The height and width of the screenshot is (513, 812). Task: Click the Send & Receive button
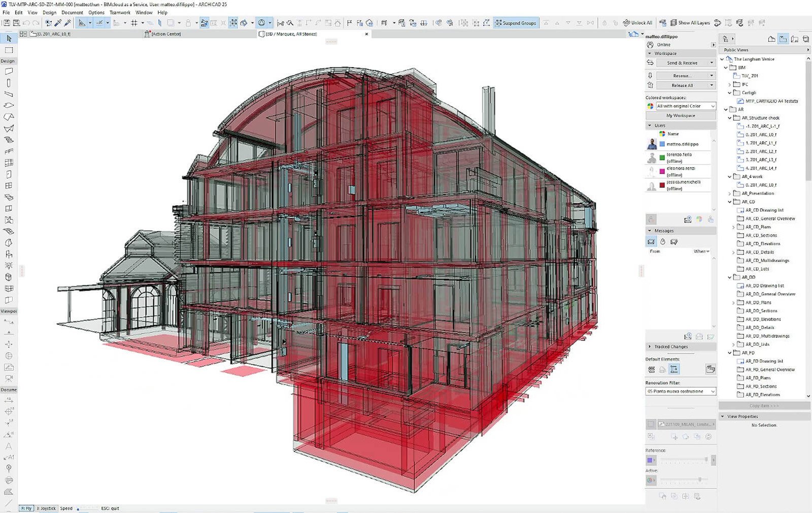(x=682, y=63)
